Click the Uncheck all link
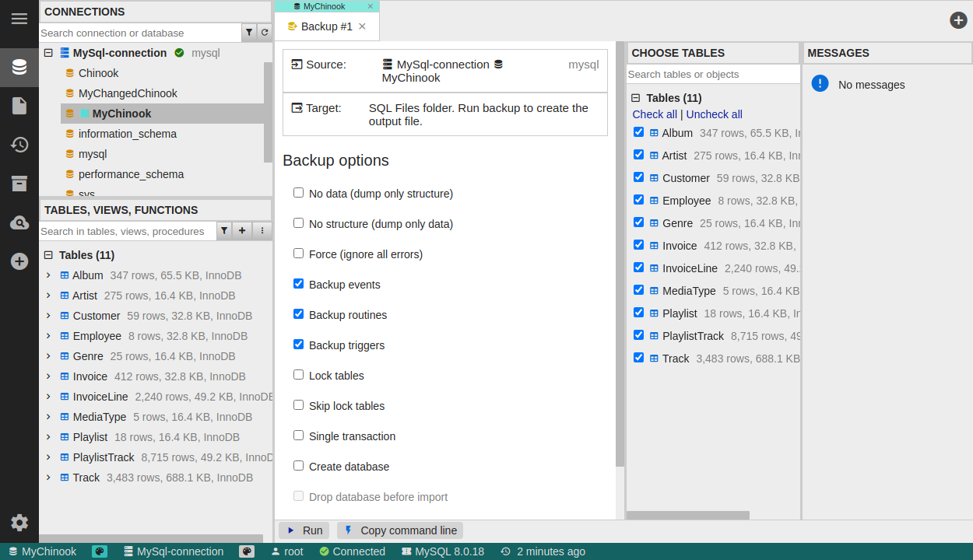This screenshot has height=560, width=973. (x=714, y=114)
